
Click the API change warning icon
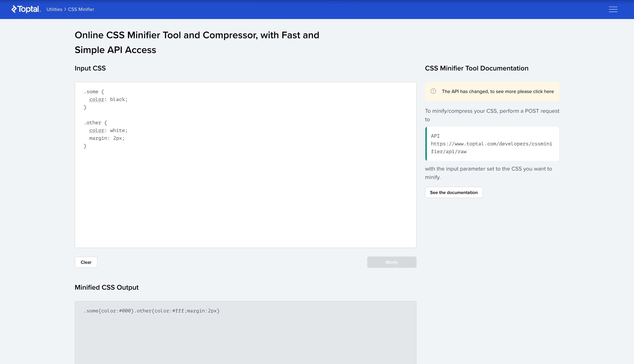[x=433, y=91]
